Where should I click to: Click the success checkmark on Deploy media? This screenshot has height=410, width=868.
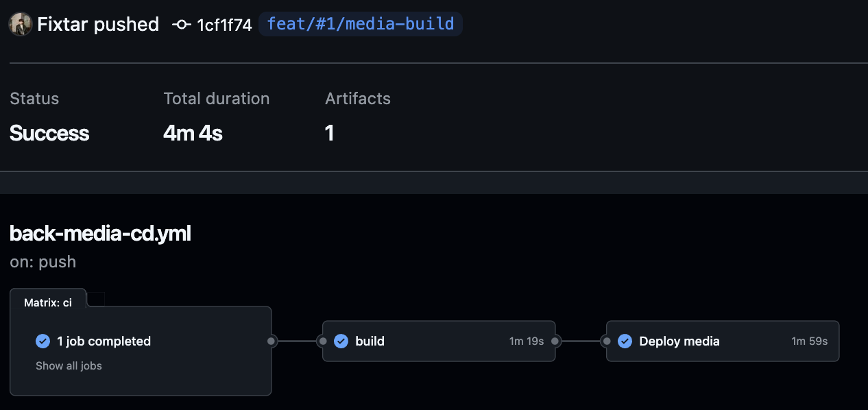click(625, 341)
